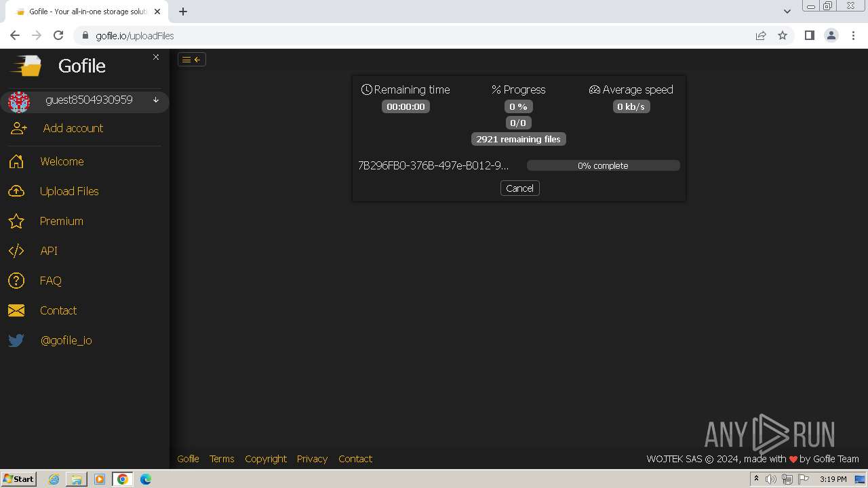
Task: Click the volume speaker tray icon
Action: [771, 479]
